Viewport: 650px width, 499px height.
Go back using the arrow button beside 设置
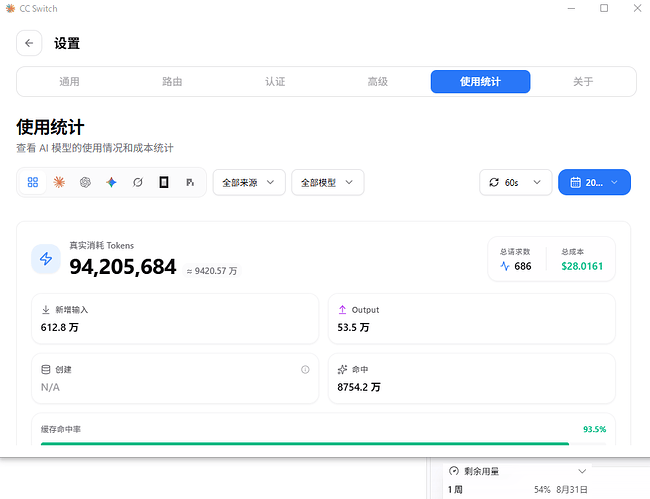[x=29, y=43]
